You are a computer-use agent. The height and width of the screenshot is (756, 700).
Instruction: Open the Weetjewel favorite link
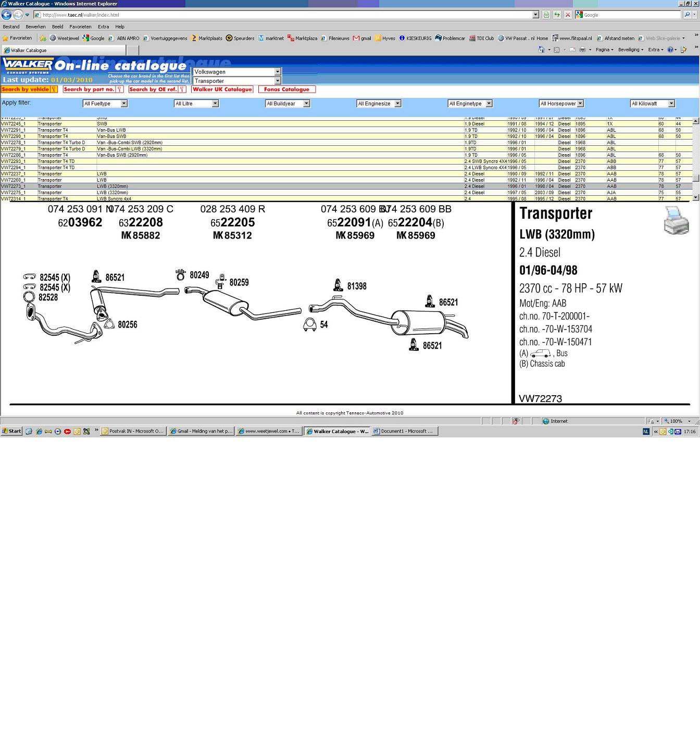click(64, 38)
